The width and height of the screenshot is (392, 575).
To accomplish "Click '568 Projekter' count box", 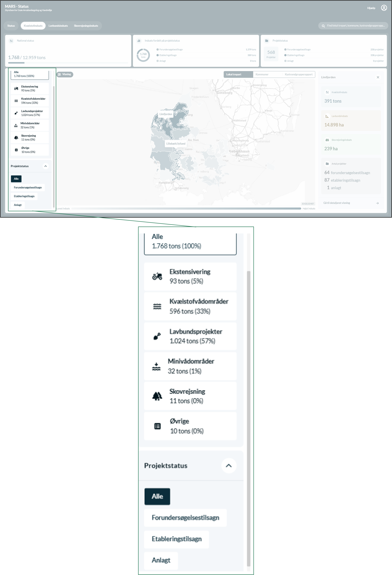I will tap(271, 54).
